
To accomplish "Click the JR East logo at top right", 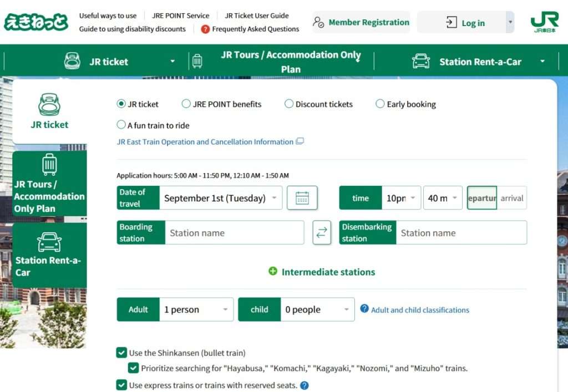I will click(545, 22).
